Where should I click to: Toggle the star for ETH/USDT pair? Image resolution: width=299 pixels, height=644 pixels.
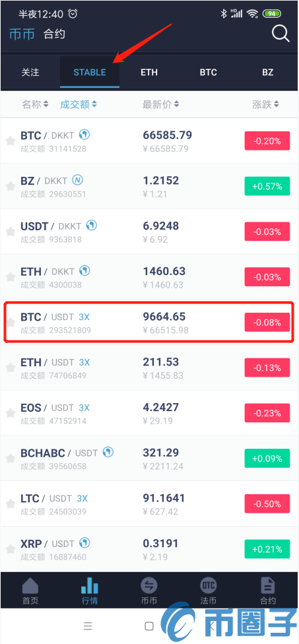click(11, 368)
